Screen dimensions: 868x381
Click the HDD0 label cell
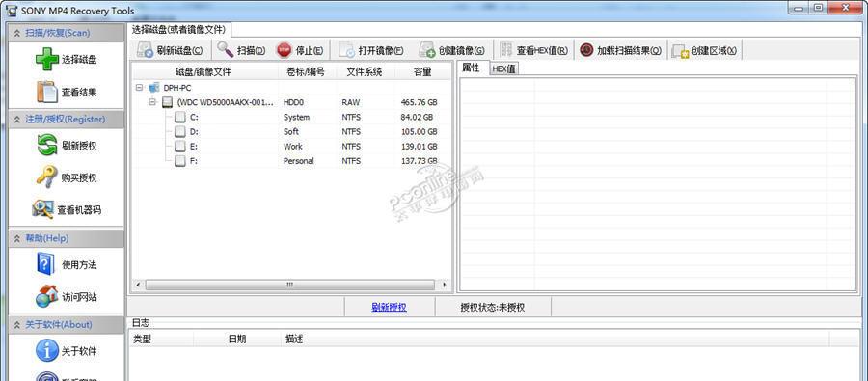pyautogui.click(x=293, y=102)
